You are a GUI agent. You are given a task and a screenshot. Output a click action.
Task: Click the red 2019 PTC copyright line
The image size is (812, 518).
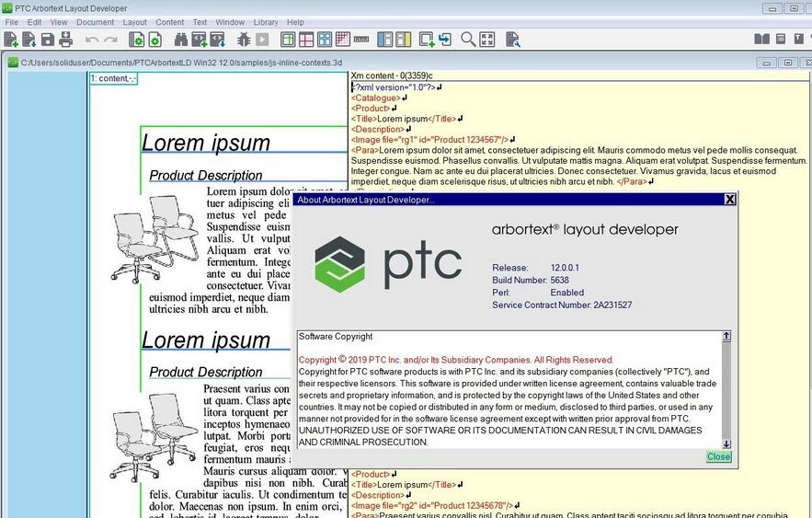[456, 360]
